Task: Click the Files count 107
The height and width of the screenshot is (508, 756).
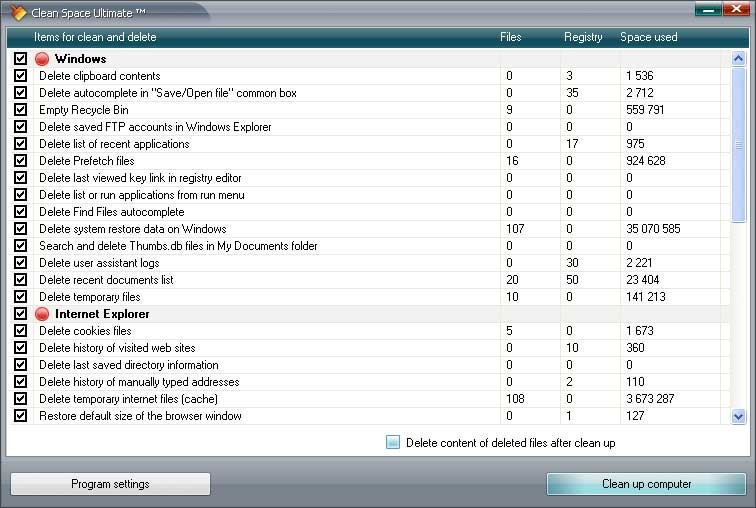Action: 515,228
